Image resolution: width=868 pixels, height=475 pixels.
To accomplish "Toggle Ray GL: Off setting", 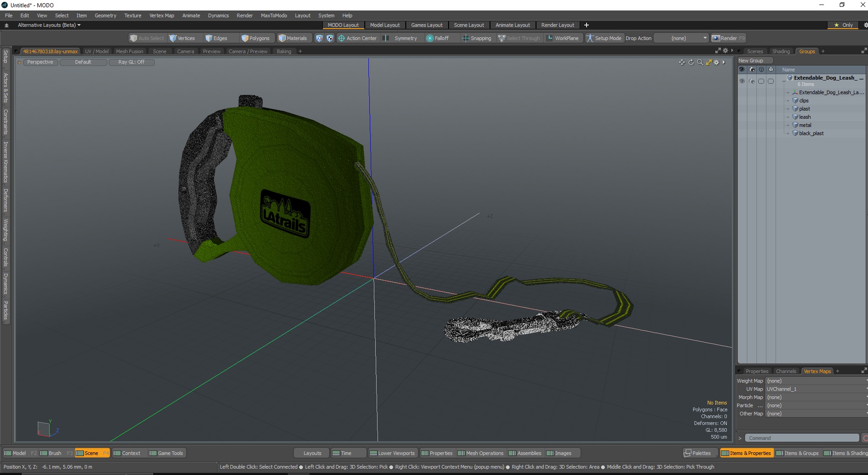I will [131, 62].
